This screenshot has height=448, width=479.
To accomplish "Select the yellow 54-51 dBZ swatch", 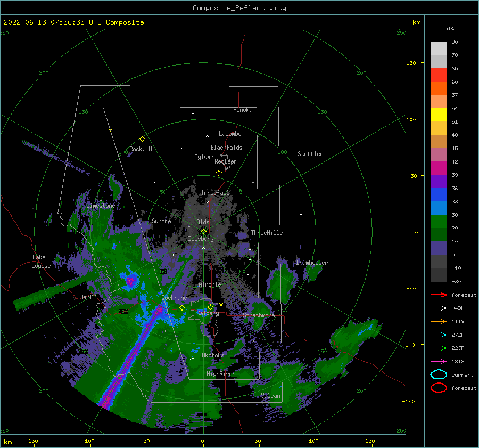I will pyautogui.click(x=439, y=115).
